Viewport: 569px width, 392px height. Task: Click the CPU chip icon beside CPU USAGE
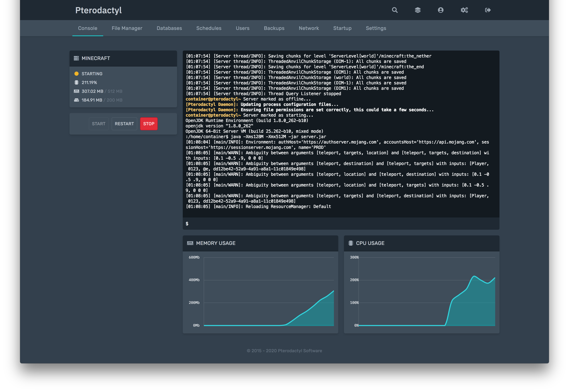(351, 243)
